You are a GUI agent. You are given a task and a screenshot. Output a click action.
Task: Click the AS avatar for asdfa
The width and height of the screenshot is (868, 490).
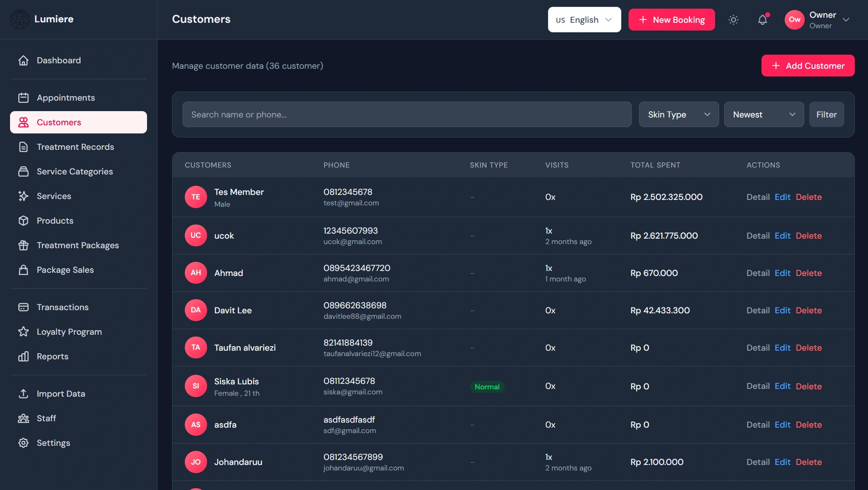click(x=196, y=425)
